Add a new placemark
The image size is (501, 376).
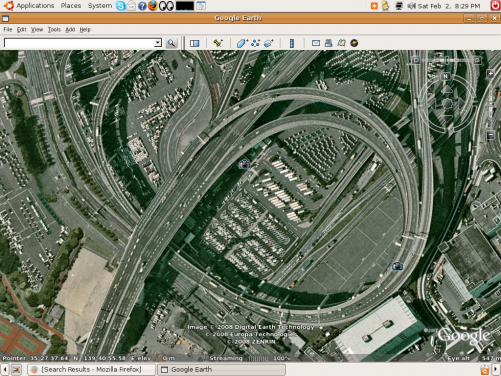[x=218, y=43]
